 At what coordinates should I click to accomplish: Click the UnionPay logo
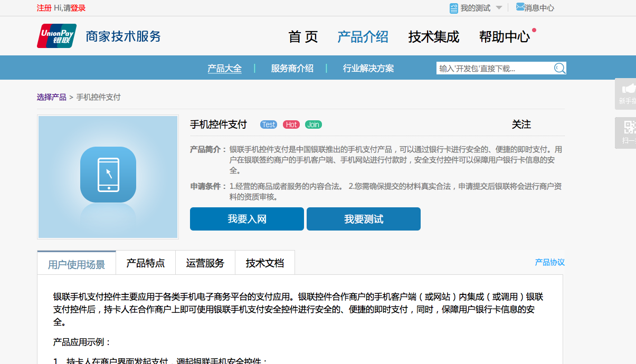56,36
